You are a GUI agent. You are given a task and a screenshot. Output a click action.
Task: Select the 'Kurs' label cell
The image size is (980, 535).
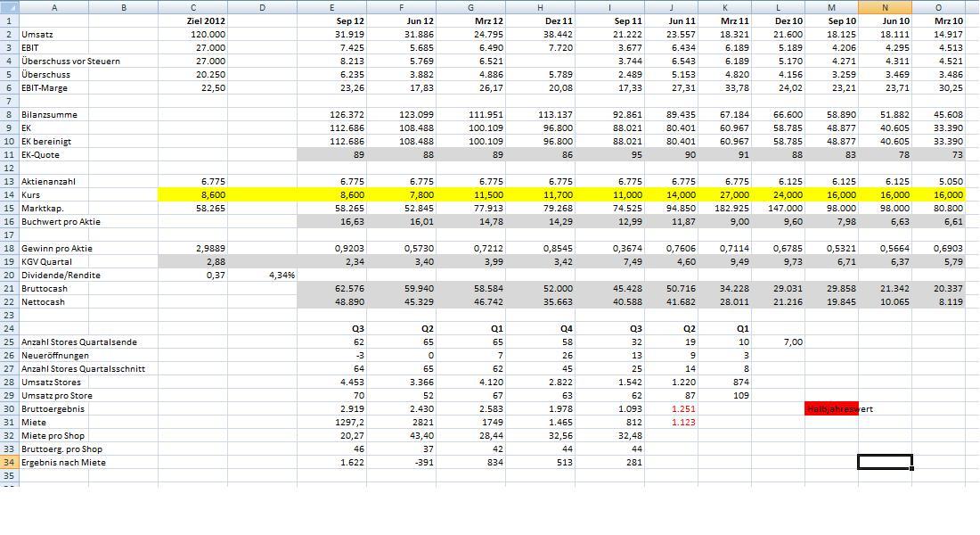click(53, 194)
